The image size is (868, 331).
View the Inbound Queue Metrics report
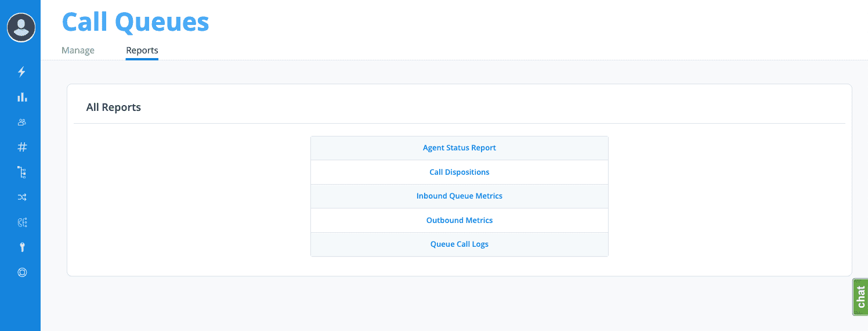[459, 196]
